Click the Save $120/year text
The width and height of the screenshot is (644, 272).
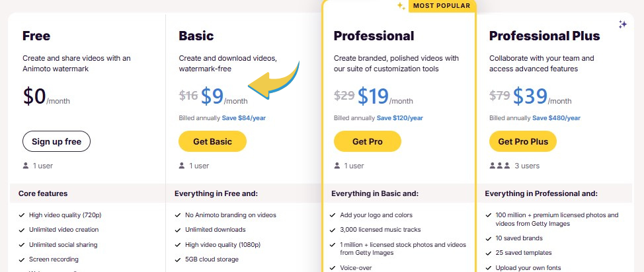click(x=401, y=118)
